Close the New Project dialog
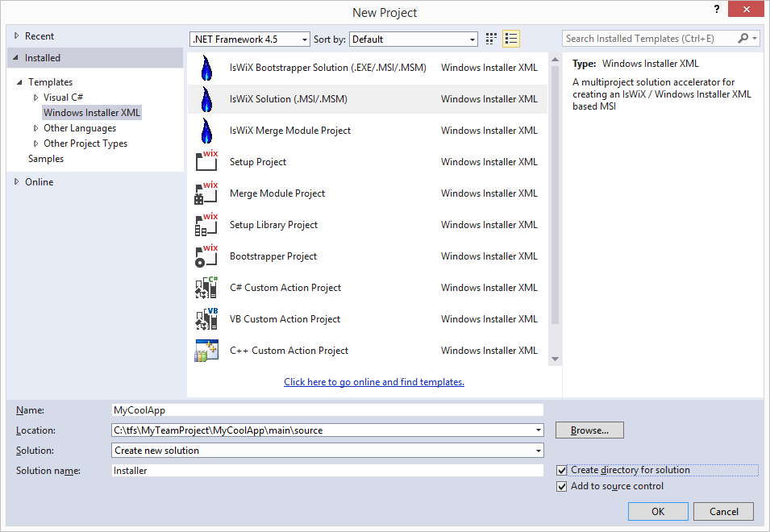Image resolution: width=770 pixels, height=532 pixels. pos(746,10)
